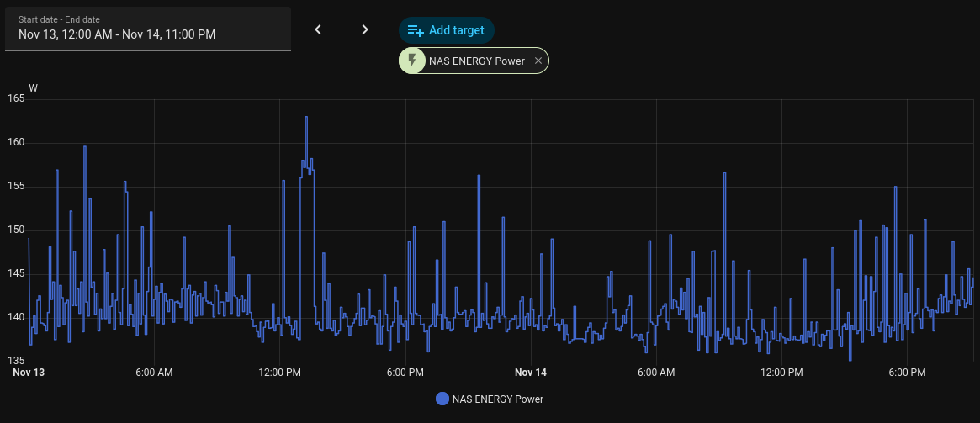Click the blue legend color dot

[442, 399]
